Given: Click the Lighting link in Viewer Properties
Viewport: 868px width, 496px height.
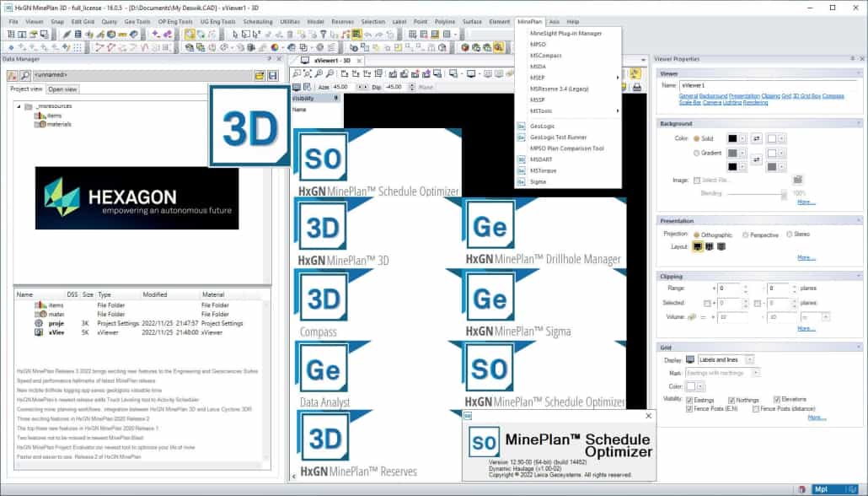Looking at the screenshot, I should pyautogui.click(x=731, y=102).
